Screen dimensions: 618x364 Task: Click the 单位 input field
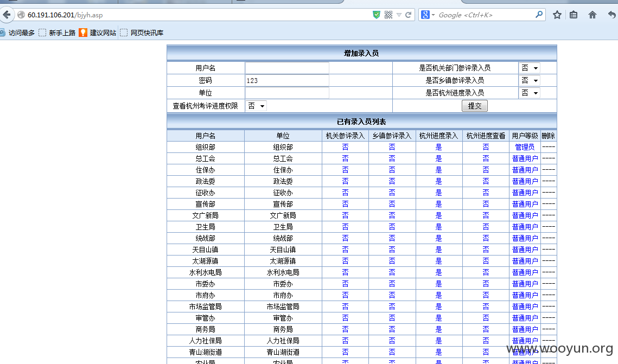point(287,93)
